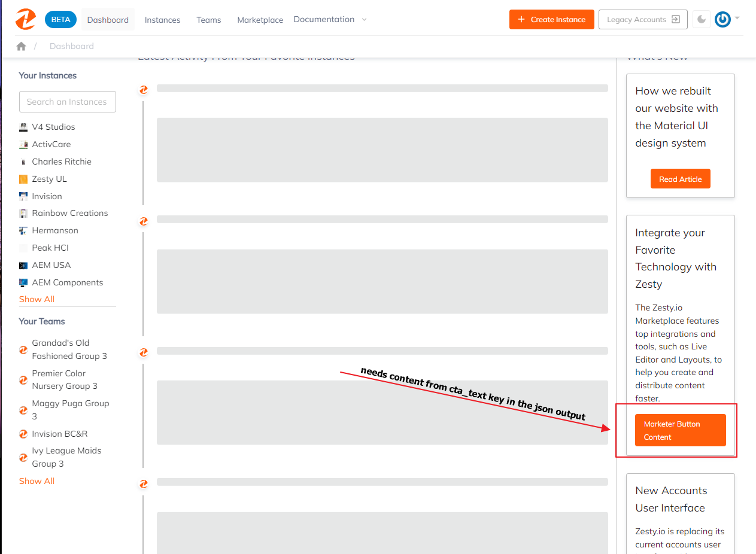Click the Zesty icon beside Grandad's Old Fashioned Group 3
756x554 pixels.
click(23, 349)
